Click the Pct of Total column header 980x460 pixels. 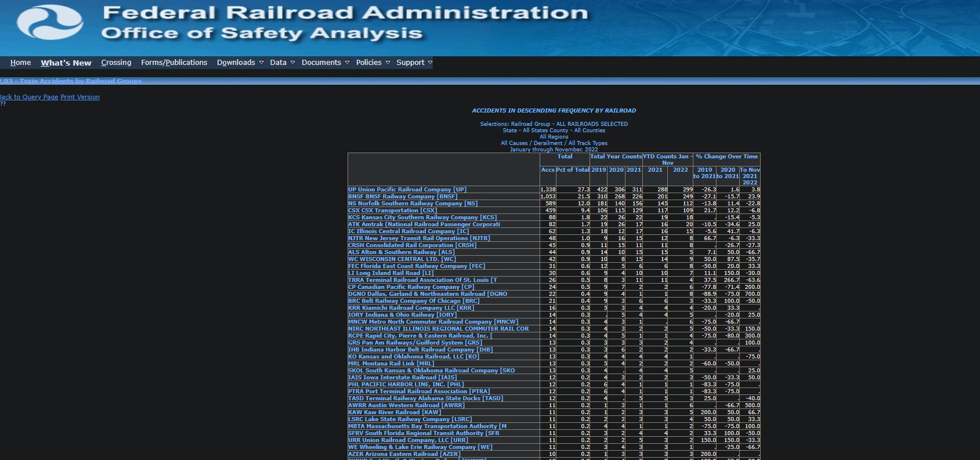tap(573, 170)
